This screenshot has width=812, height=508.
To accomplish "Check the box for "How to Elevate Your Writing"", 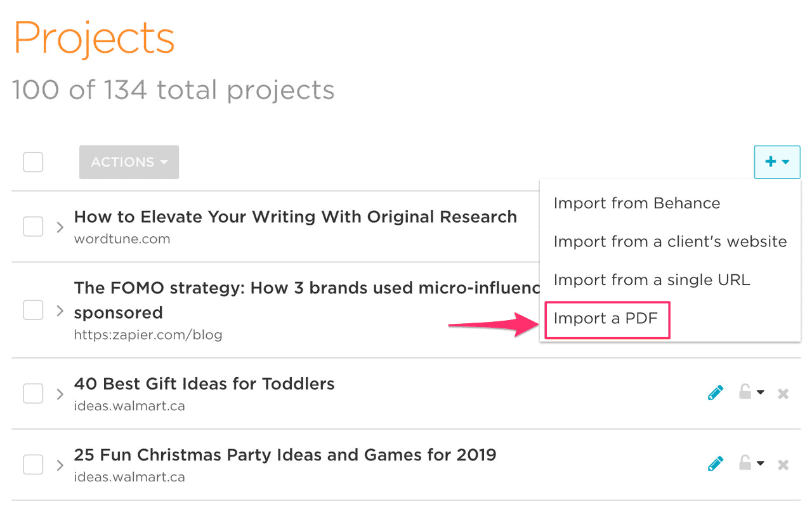I will click(x=33, y=226).
